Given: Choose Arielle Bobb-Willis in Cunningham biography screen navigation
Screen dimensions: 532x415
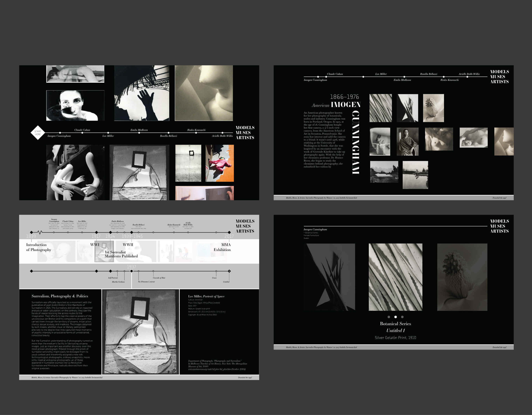Looking at the screenshot, I should pos(469,74).
